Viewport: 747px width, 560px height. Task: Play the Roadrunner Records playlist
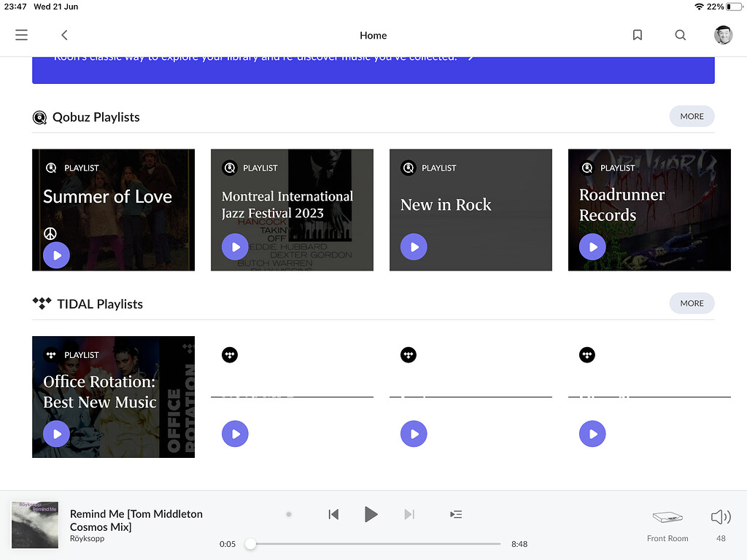592,246
